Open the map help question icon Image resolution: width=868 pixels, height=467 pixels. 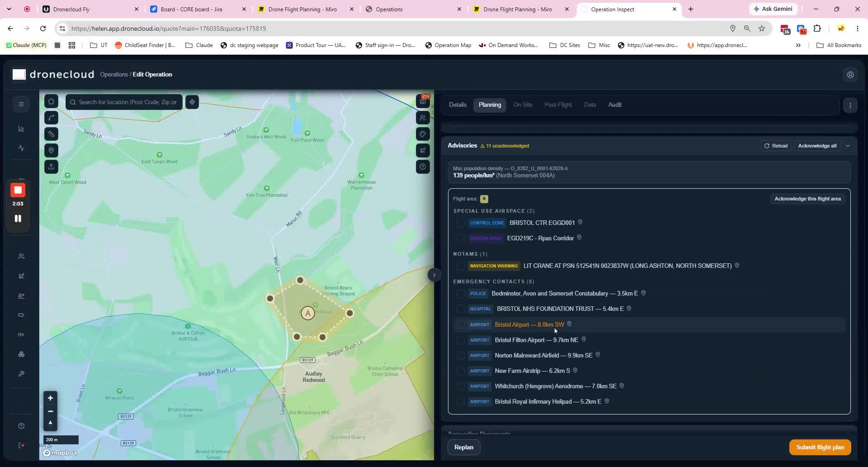pos(423,167)
